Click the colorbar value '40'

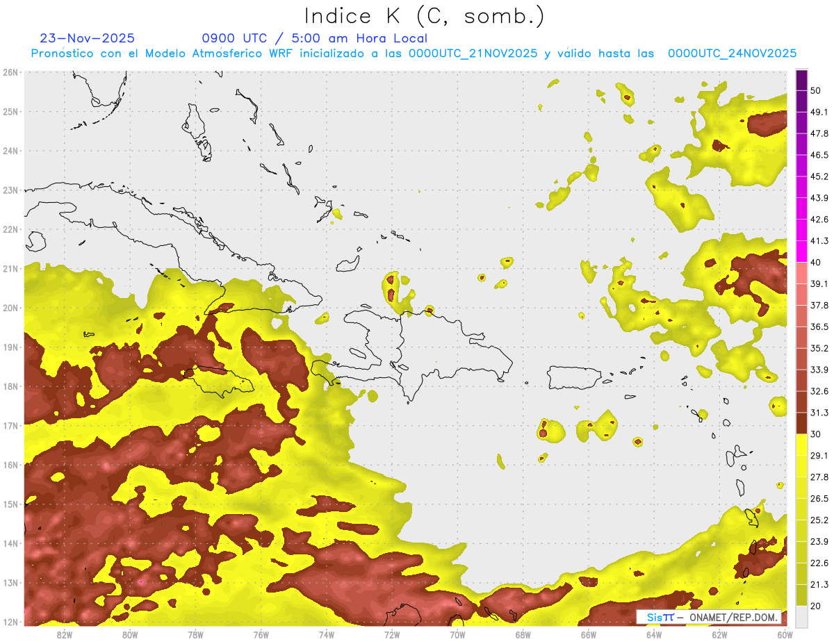(x=816, y=262)
